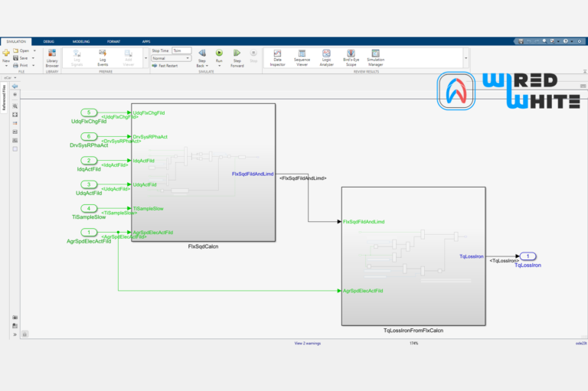Open the Logic Analyzer
Image resolution: width=588 pixels, height=391 pixels.
326,57
